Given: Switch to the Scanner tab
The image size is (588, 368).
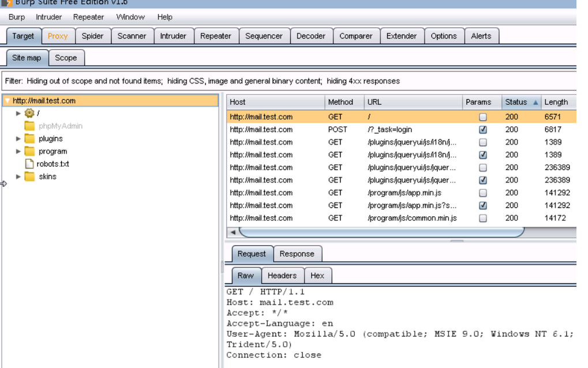Looking at the screenshot, I should coord(132,36).
